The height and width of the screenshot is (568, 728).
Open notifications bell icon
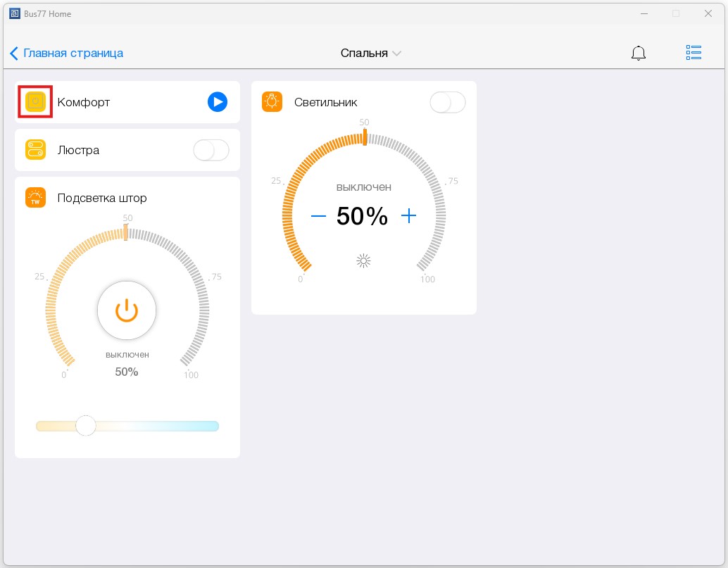click(639, 53)
